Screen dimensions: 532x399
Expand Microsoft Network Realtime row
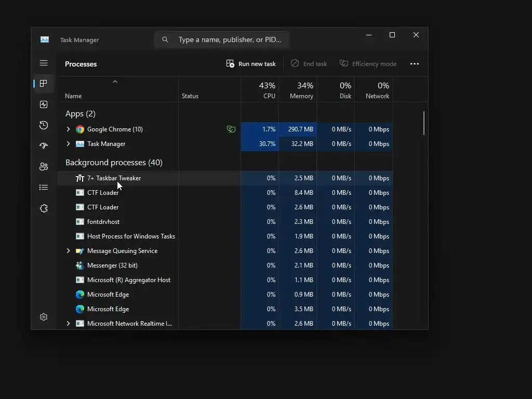tap(68, 324)
